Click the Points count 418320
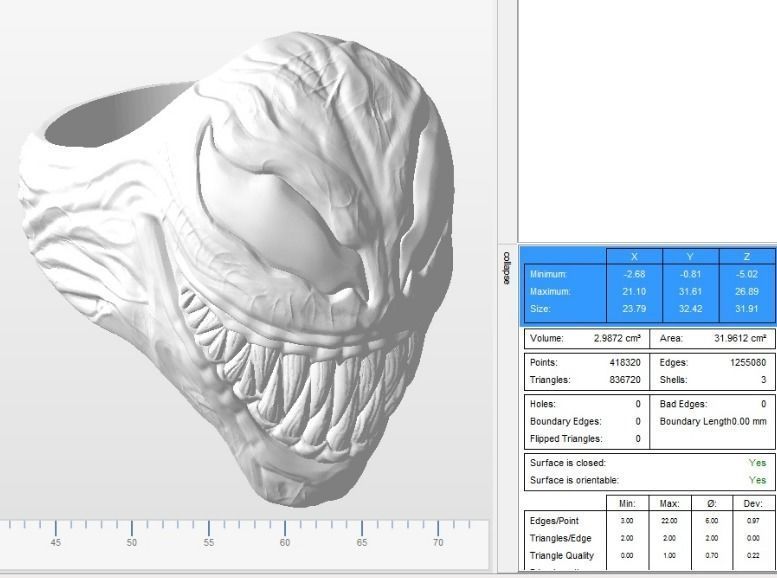 click(625, 362)
